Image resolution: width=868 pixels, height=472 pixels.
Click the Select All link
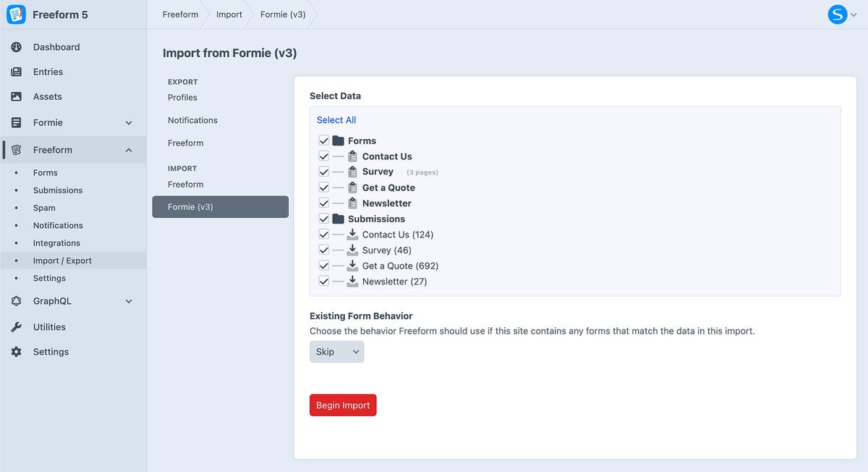point(336,120)
